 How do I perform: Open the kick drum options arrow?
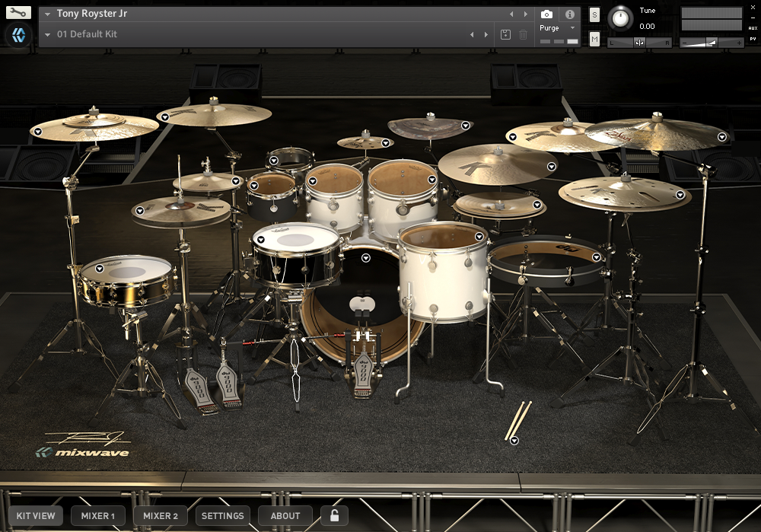(x=366, y=258)
